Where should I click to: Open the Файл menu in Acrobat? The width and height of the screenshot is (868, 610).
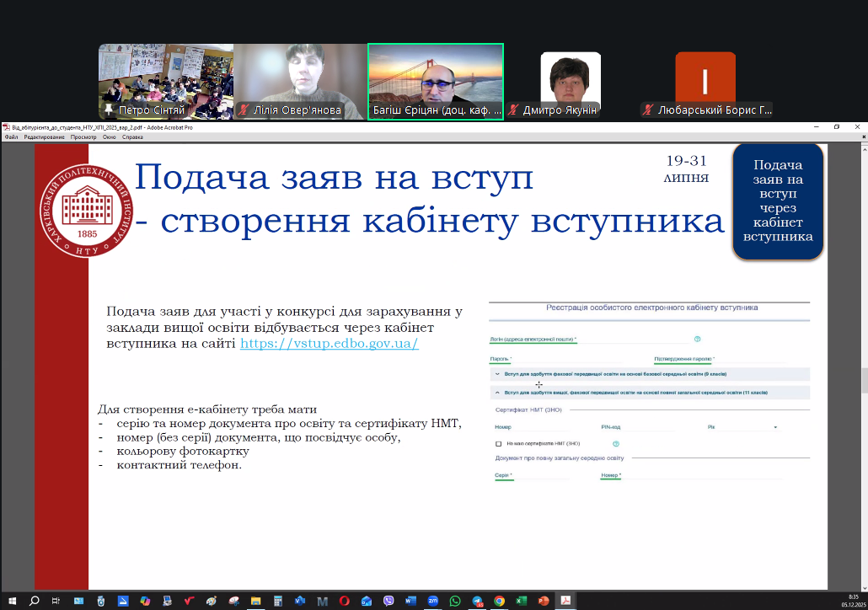click(x=11, y=136)
